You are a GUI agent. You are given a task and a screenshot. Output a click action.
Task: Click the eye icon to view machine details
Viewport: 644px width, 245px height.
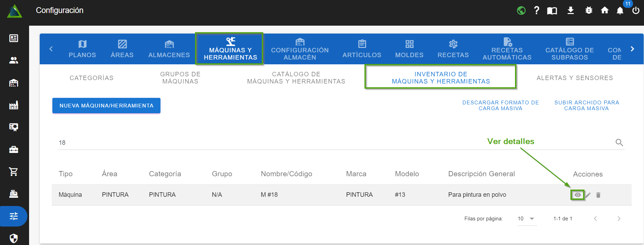click(x=577, y=195)
